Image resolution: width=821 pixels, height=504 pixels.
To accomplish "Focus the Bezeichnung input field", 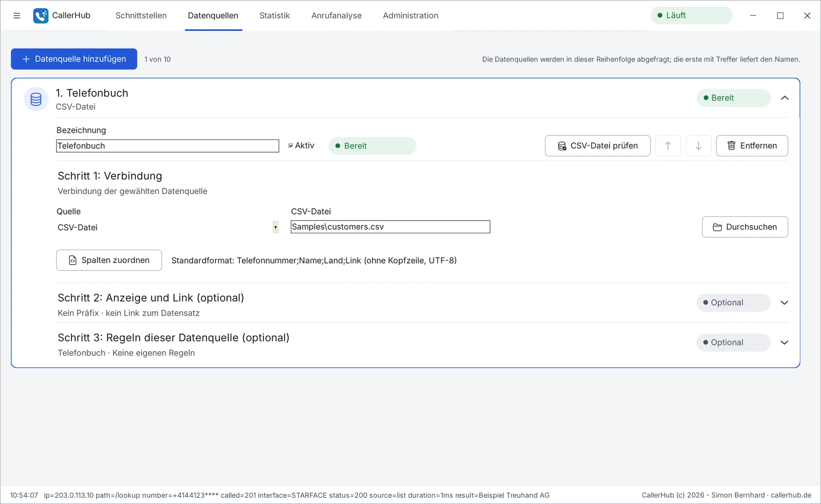I will 168,146.
